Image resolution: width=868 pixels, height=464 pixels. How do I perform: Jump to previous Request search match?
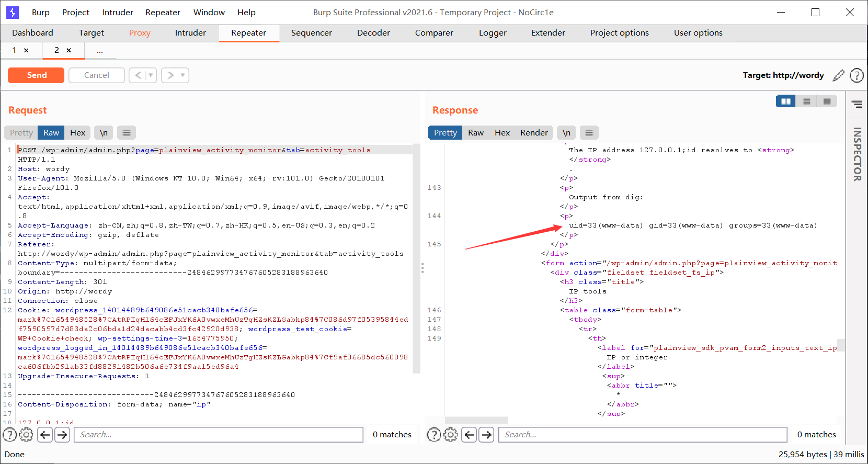[x=45, y=435]
